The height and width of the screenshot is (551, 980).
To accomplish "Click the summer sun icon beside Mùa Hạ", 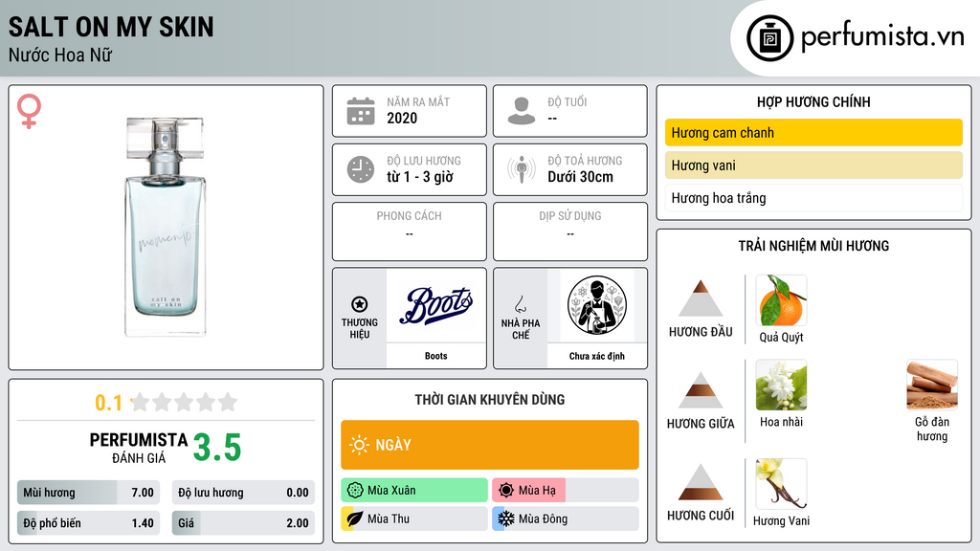I will click(x=506, y=491).
